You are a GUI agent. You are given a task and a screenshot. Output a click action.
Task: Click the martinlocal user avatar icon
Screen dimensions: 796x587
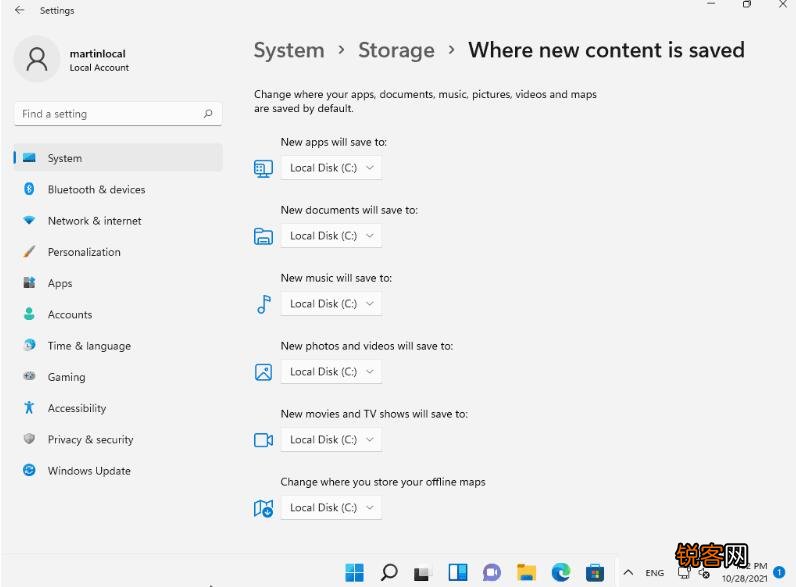(x=37, y=59)
